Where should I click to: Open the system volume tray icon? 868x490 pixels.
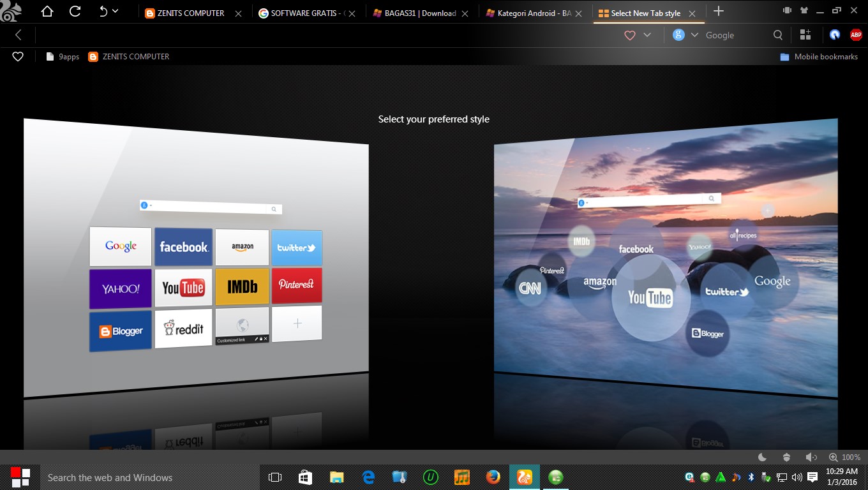click(x=797, y=477)
